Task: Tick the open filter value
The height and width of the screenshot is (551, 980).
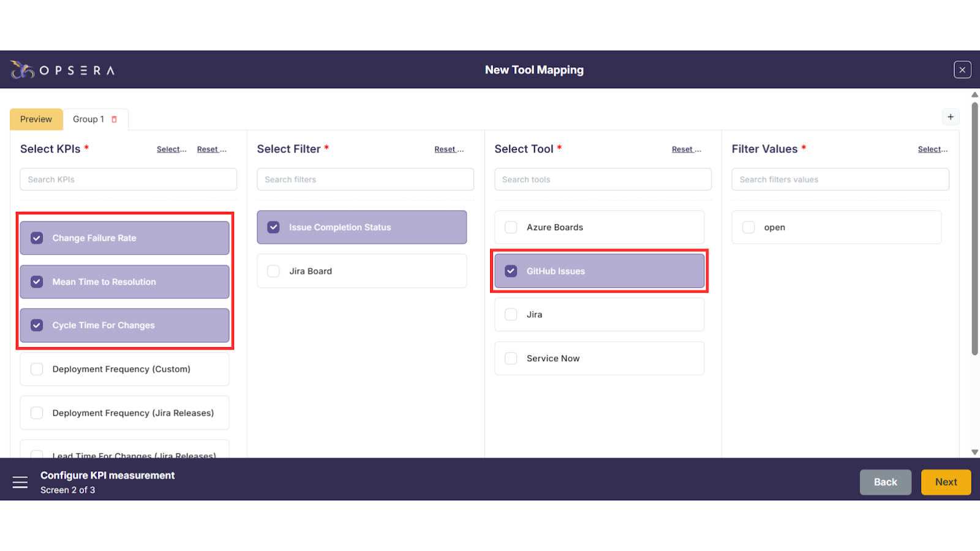Action: (748, 227)
